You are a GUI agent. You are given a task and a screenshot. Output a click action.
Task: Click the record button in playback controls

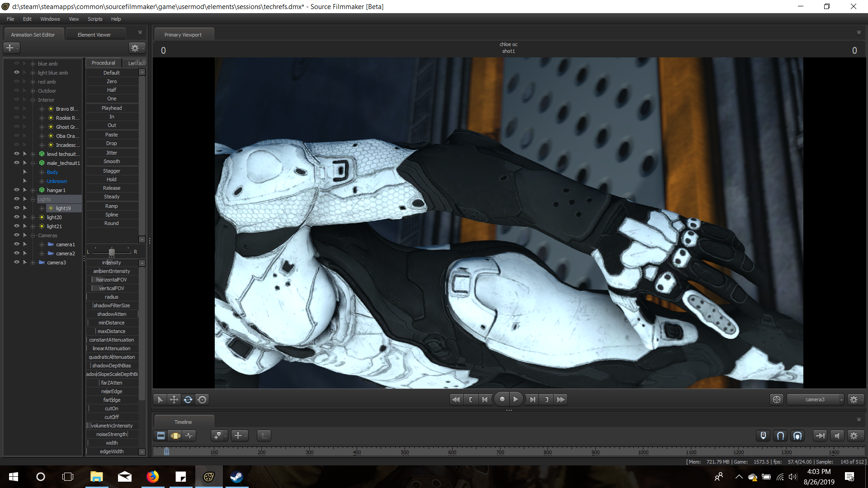502,399
